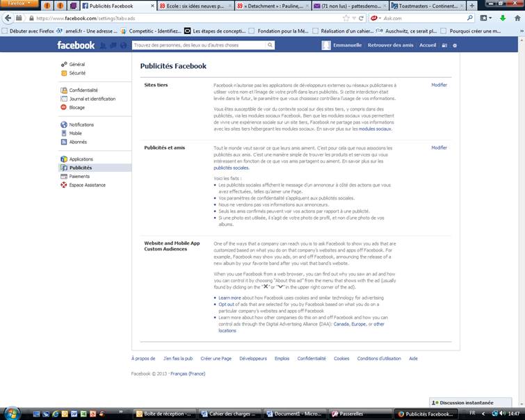Viewport: 525px width, 420px height.
Task: Open Journal et identification settings
Action: point(92,99)
